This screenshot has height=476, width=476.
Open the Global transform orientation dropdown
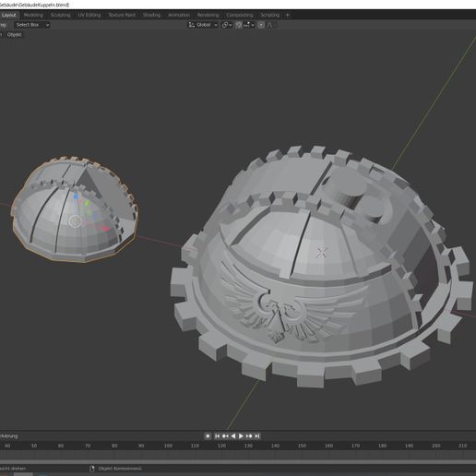pos(203,25)
